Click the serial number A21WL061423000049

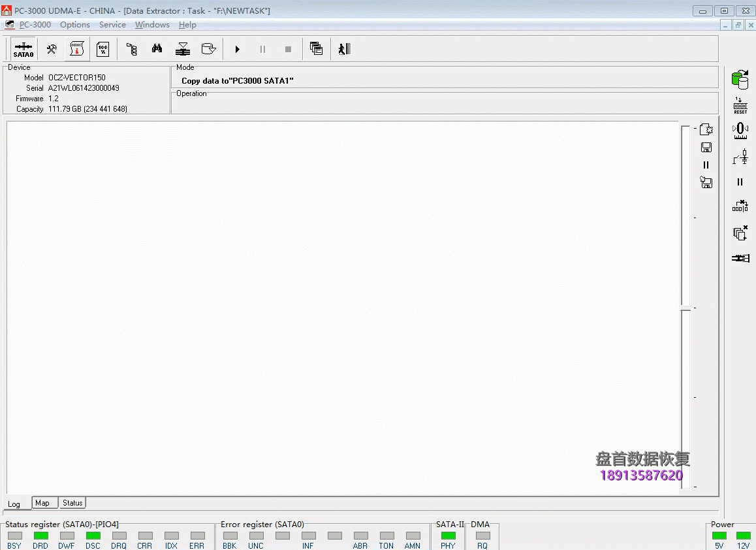tap(84, 88)
